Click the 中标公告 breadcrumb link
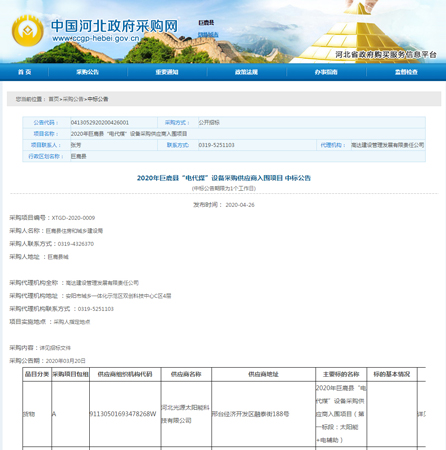Screen dimensions: 446x450 click(98, 99)
